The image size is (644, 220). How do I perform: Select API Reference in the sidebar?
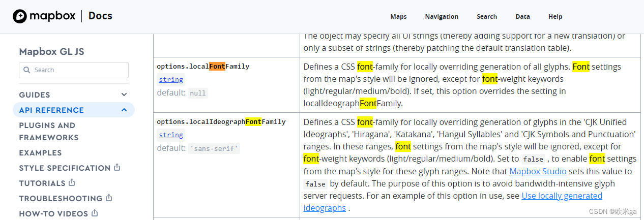pos(51,110)
